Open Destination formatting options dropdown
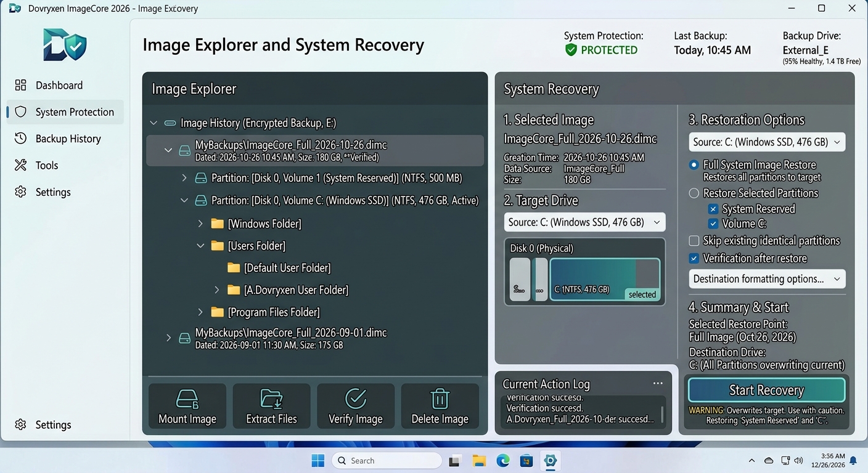The height and width of the screenshot is (473, 868). click(x=767, y=279)
